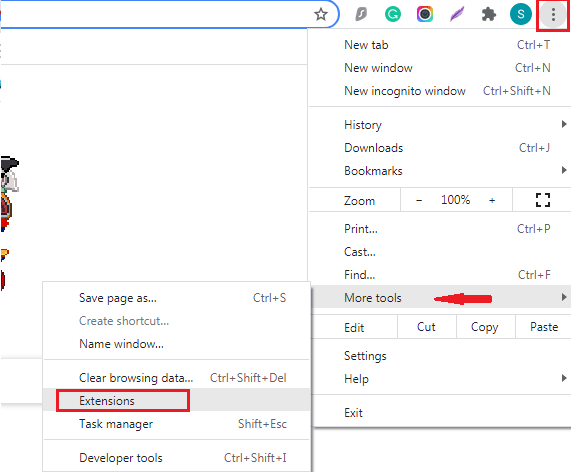Open Settings from the menu
The image size is (571, 473).
[x=440, y=356]
